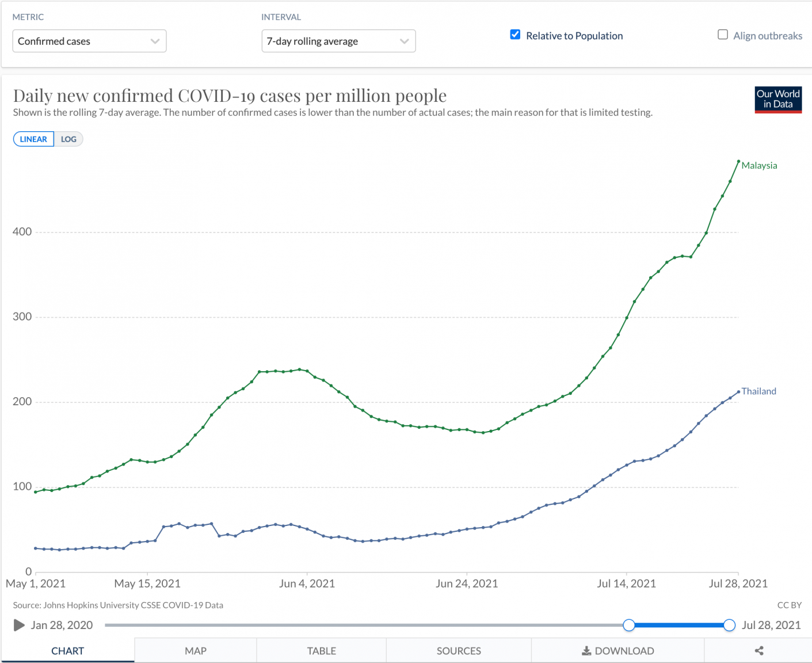Switch chart scale to LOG
The width and height of the screenshot is (812, 663).
(68, 139)
